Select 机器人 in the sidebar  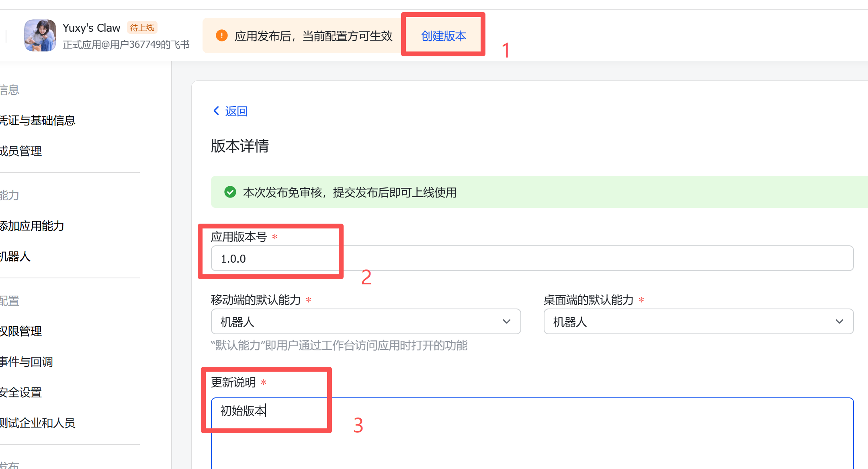(x=15, y=256)
